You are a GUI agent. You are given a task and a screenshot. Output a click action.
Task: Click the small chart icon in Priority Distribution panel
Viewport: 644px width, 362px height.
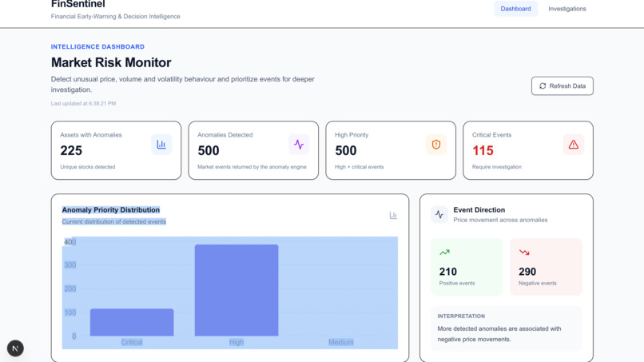[x=393, y=215]
